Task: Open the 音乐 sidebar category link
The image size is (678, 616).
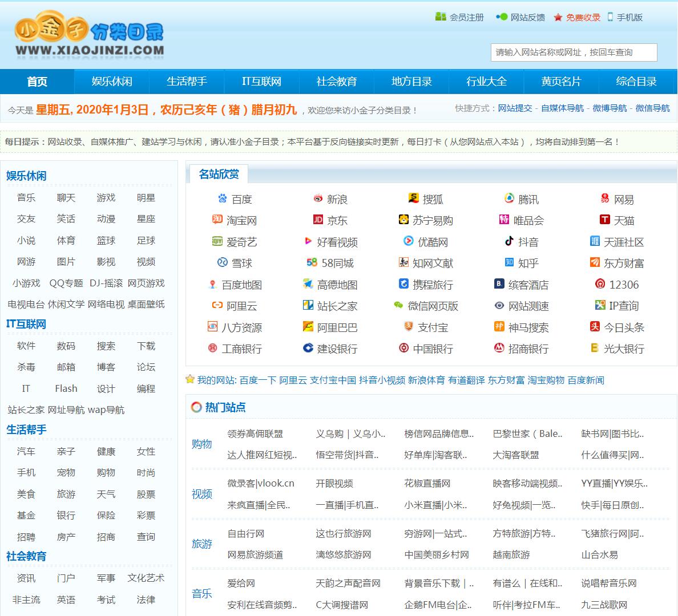Action: click(x=26, y=197)
